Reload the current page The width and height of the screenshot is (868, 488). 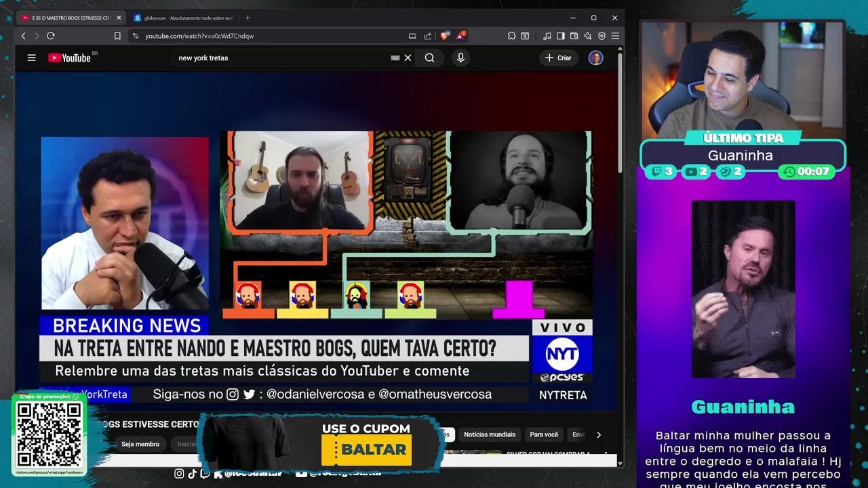[x=50, y=36]
